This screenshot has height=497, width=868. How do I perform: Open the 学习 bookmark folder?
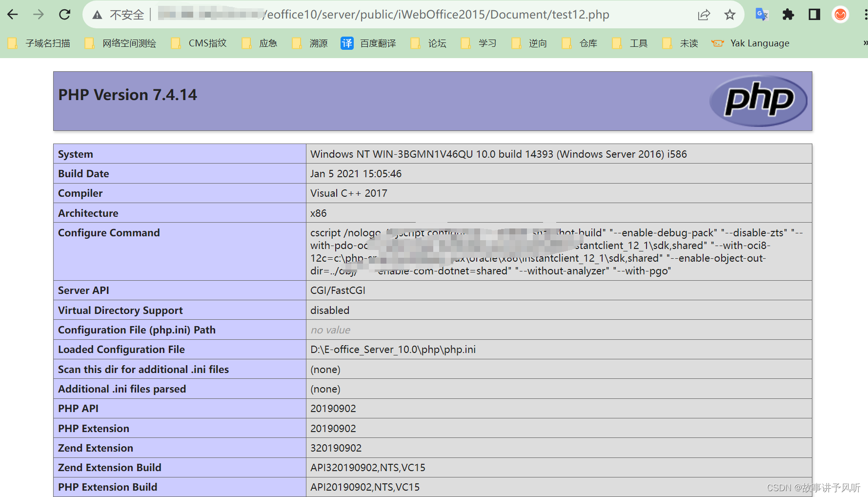479,43
